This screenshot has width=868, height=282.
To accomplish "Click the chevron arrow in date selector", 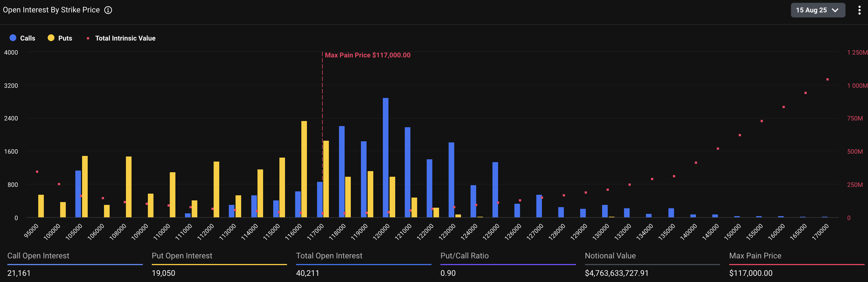I will [x=835, y=10].
